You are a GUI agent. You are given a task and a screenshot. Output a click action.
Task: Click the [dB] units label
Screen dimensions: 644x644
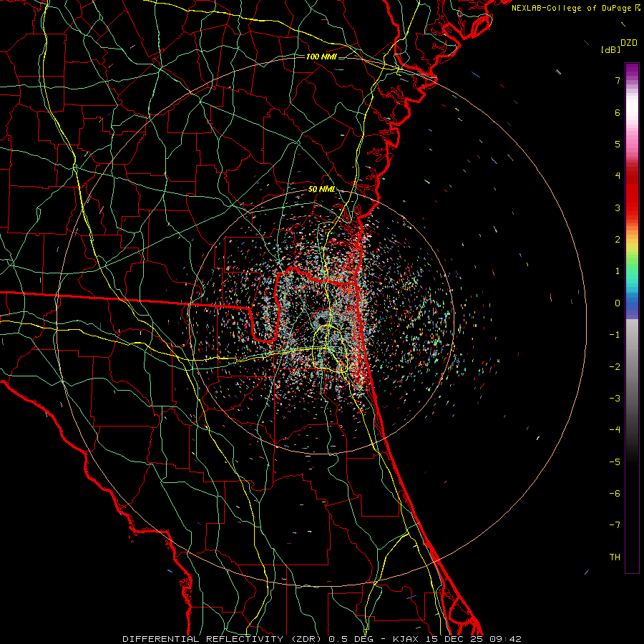click(611, 50)
